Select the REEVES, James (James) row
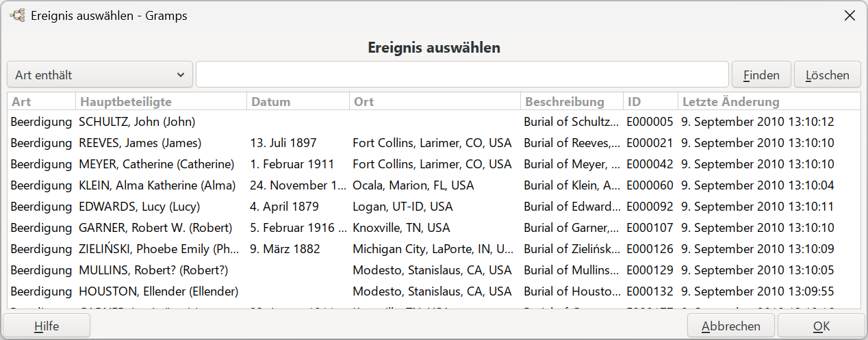868x340 pixels. click(x=434, y=143)
